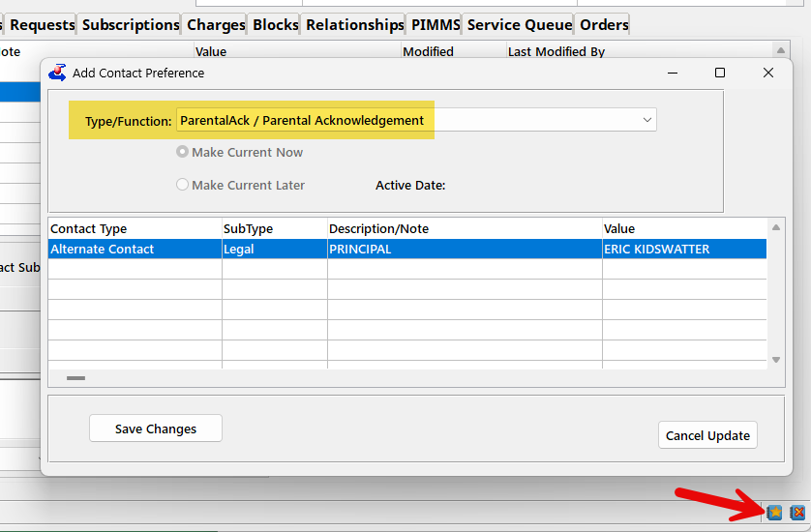This screenshot has height=532, width=811.
Task: Click the Contact Type column header
Action: click(135, 228)
